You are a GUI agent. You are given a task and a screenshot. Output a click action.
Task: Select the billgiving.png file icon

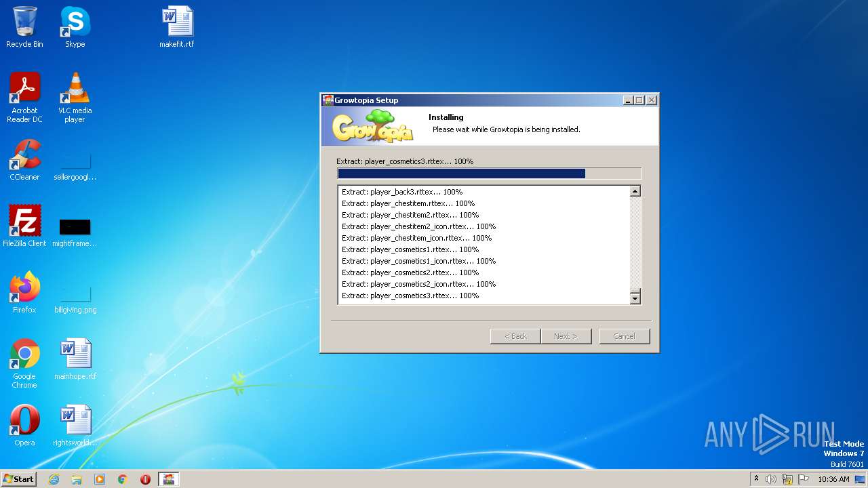tap(75, 298)
